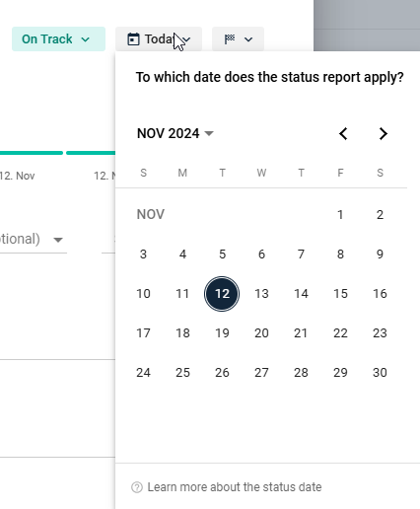Select November 1 in calendar
420x509 pixels.
tap(340, 215)
